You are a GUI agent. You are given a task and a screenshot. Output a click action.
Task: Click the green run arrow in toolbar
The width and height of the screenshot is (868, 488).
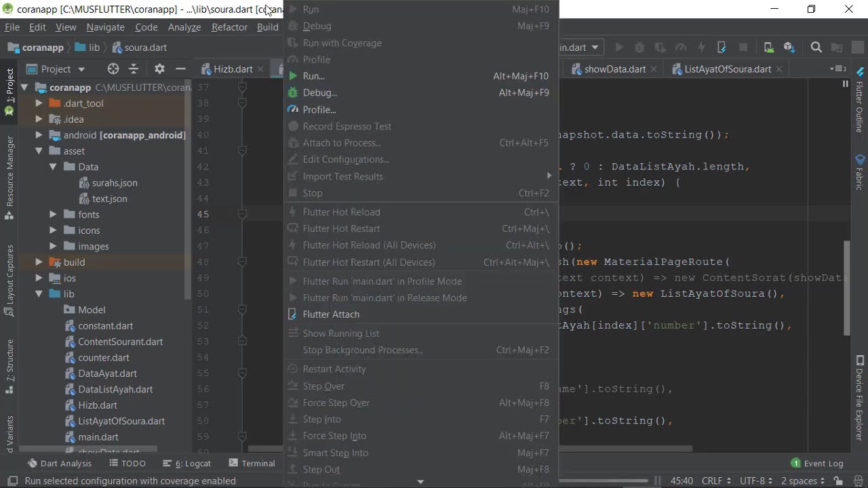coord(618,47)
